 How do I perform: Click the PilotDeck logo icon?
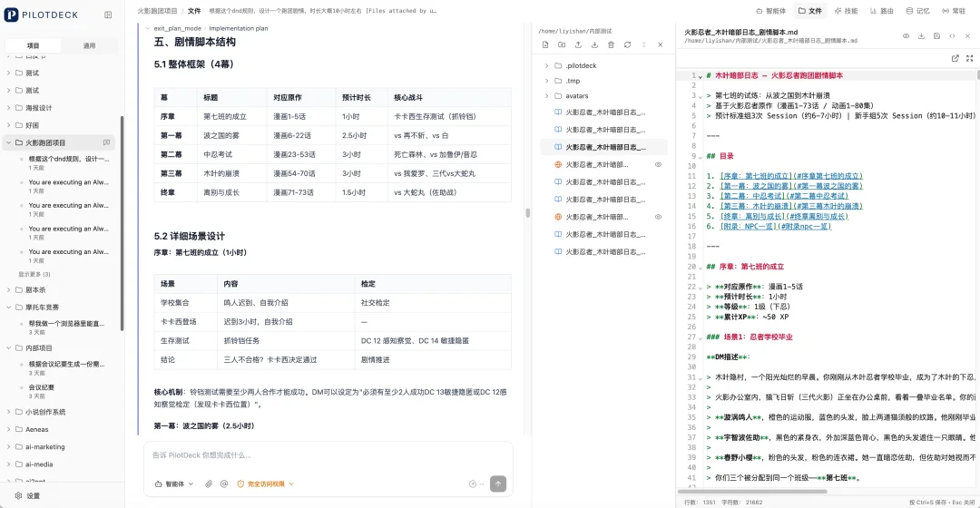[11, 15]
